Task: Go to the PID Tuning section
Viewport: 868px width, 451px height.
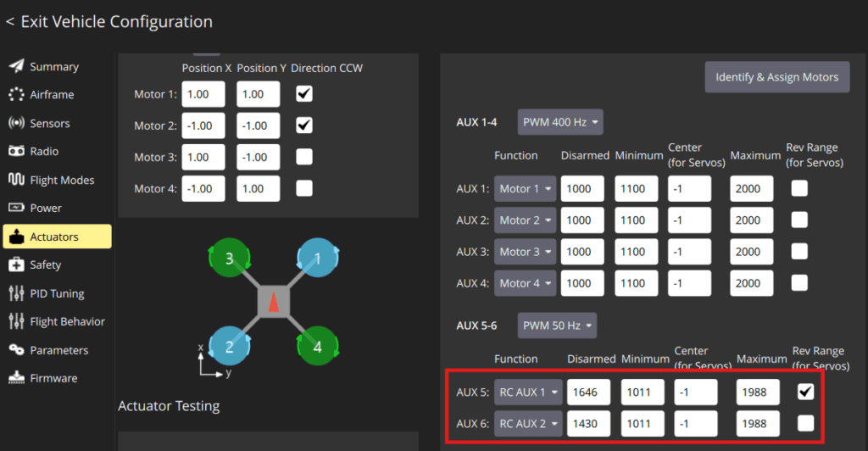Action: click(x=57, y=293)
